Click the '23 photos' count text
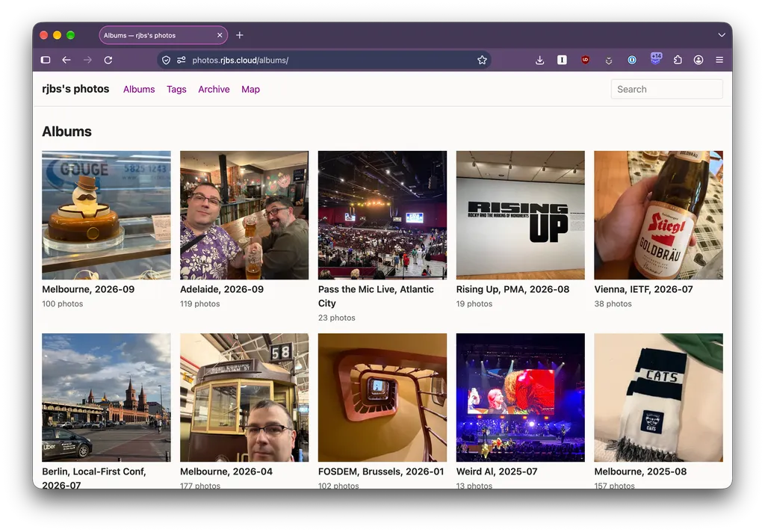This screenshot has height=532, width=765. click(x=337, y=318)
